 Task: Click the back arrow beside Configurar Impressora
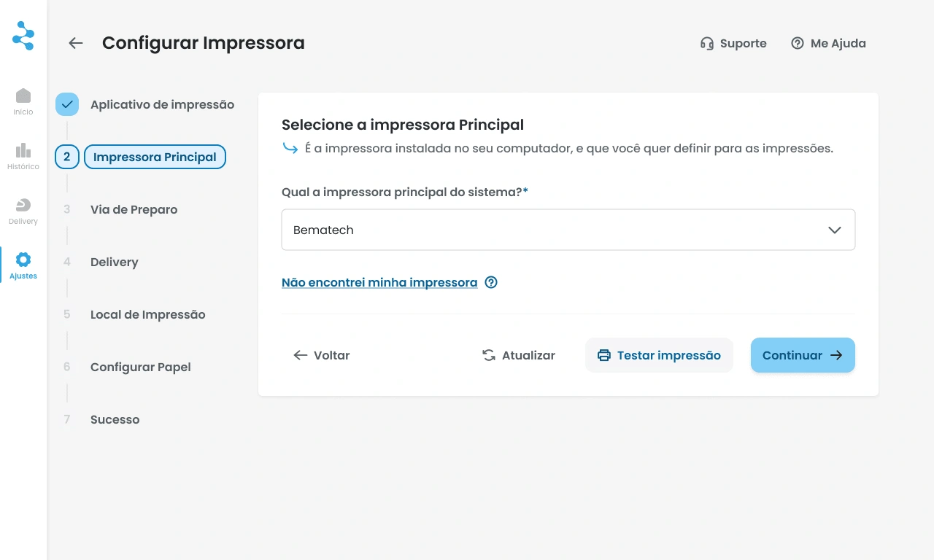[x=76, y=43]
